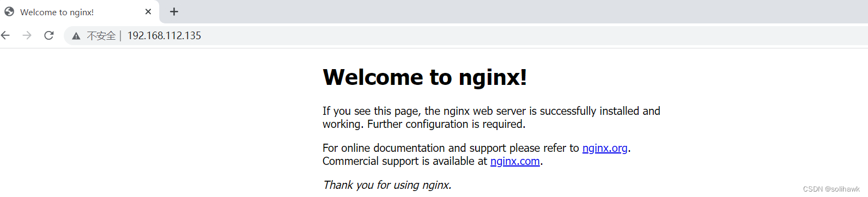Click the 'Commercial support is available at' text
The image size is (868, 197).
pos(405,161)
